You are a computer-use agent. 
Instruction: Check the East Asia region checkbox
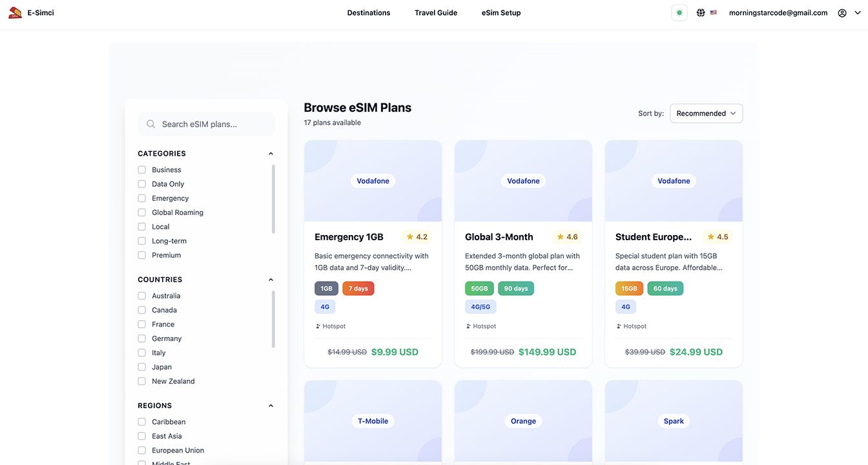142,436
